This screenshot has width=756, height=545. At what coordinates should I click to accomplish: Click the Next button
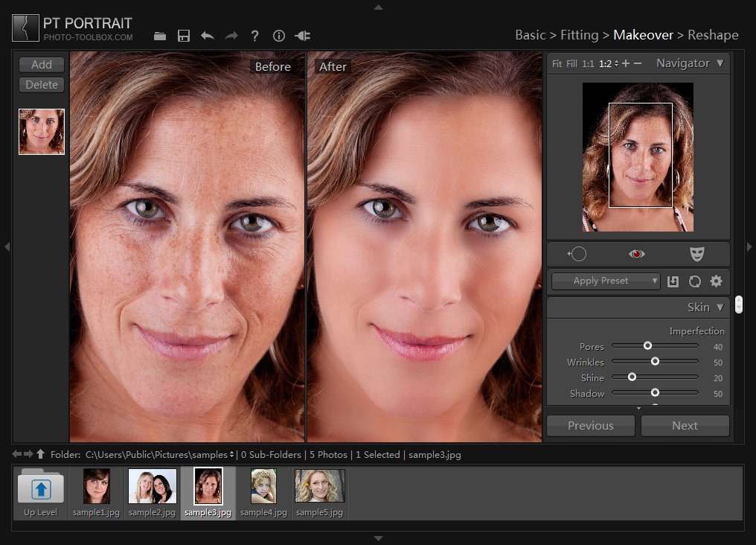point(685,426)
